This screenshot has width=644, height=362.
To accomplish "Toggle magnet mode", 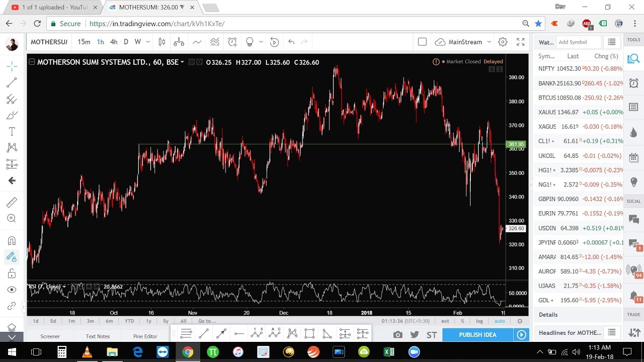I will 12,240.
